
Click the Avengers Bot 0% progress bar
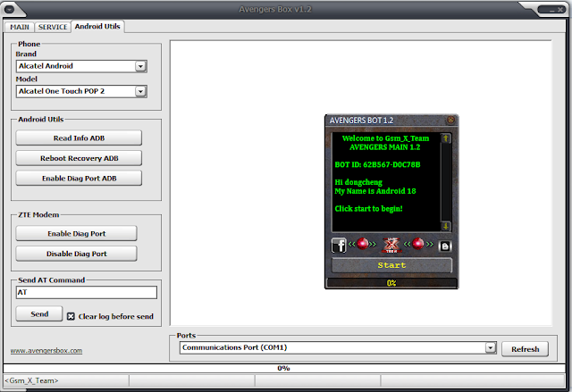click(x=391, y=283)
